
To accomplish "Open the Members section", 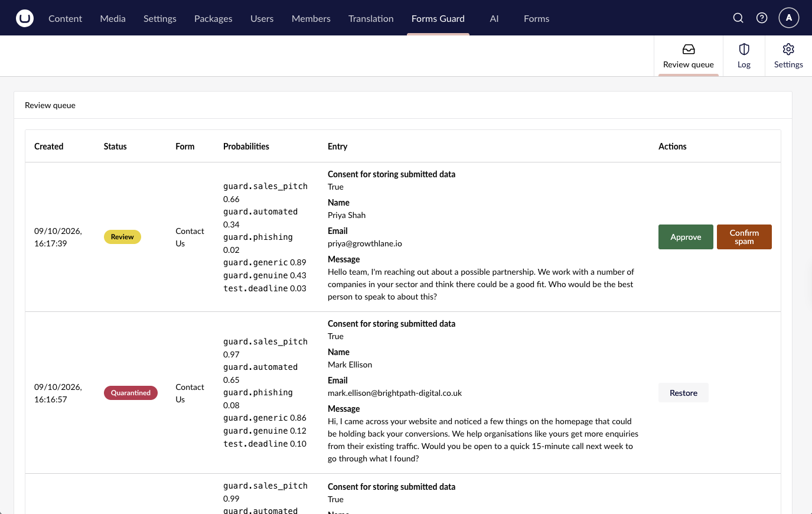I will click(311, 18).
